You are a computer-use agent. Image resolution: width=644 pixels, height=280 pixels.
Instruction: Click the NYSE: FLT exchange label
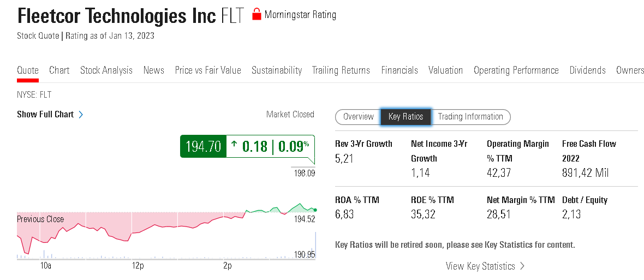coord(34,96)
